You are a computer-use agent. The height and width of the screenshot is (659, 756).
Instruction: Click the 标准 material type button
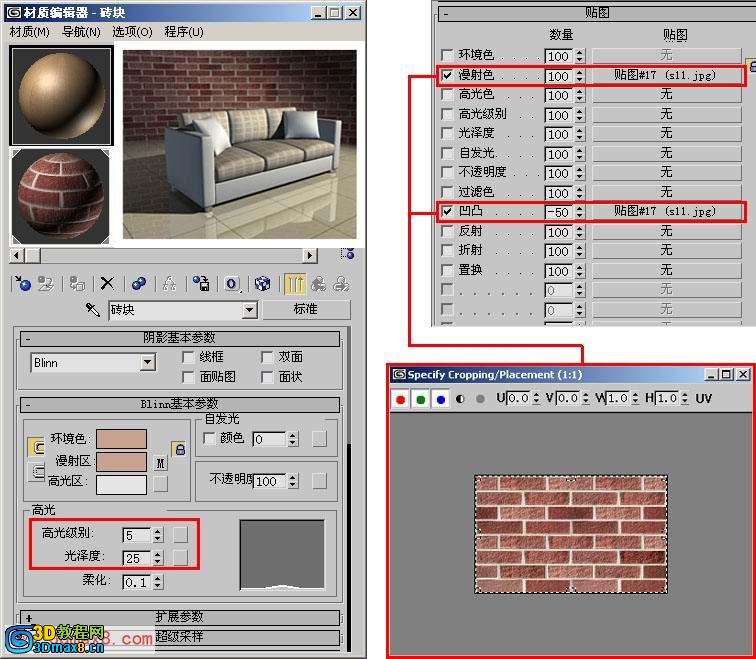305,310
